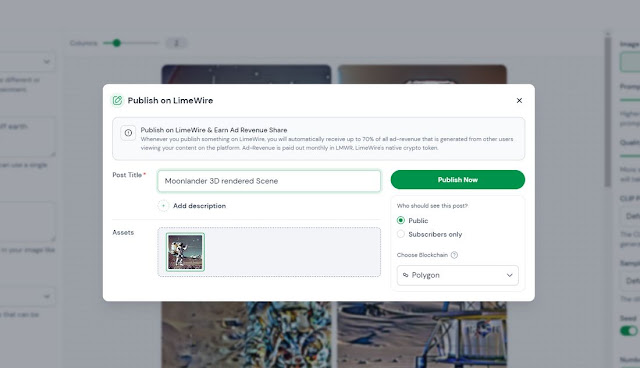Expand the top-left sidebar dropdown chevron
The width and height of the screenshot is (640, 368).
tap(47, 62)
